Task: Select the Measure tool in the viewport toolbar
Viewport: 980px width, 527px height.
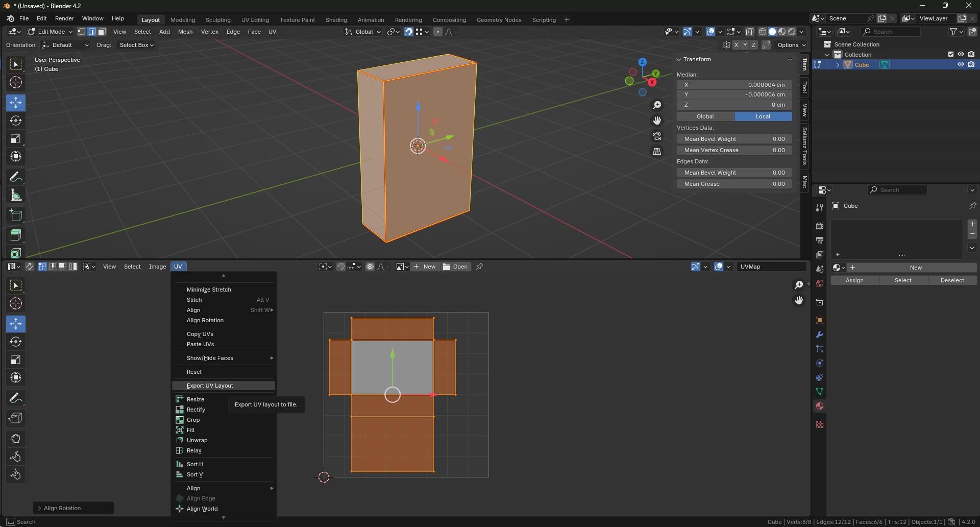Action: click(x=16, y=195)
